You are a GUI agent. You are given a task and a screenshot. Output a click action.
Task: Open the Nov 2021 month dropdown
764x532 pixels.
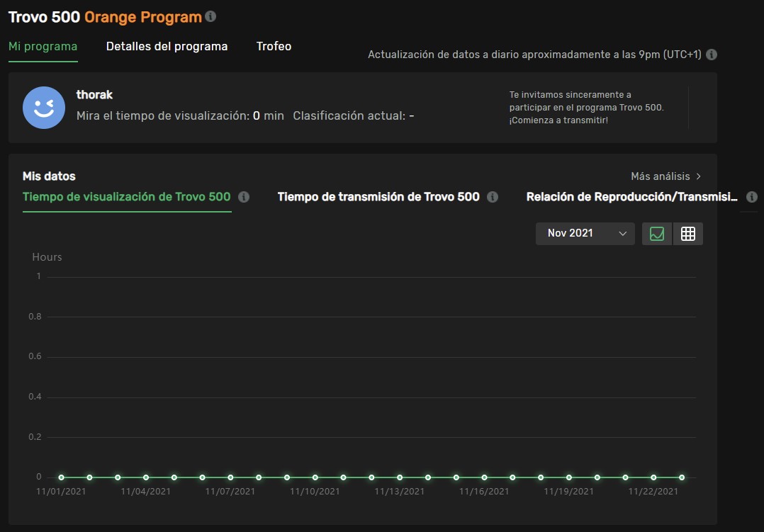point(585,233)
